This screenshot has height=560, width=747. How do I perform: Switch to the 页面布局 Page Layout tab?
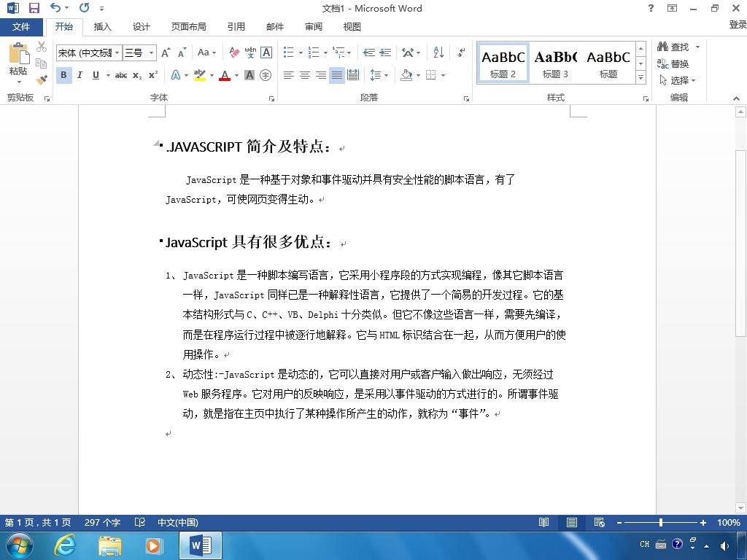[189, 27]
